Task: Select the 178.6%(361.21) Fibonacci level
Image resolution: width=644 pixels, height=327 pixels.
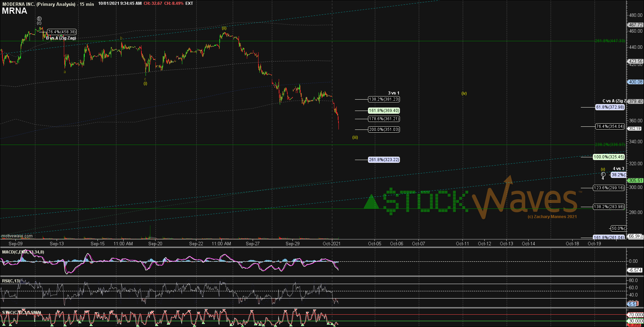Action: [384, 119]
